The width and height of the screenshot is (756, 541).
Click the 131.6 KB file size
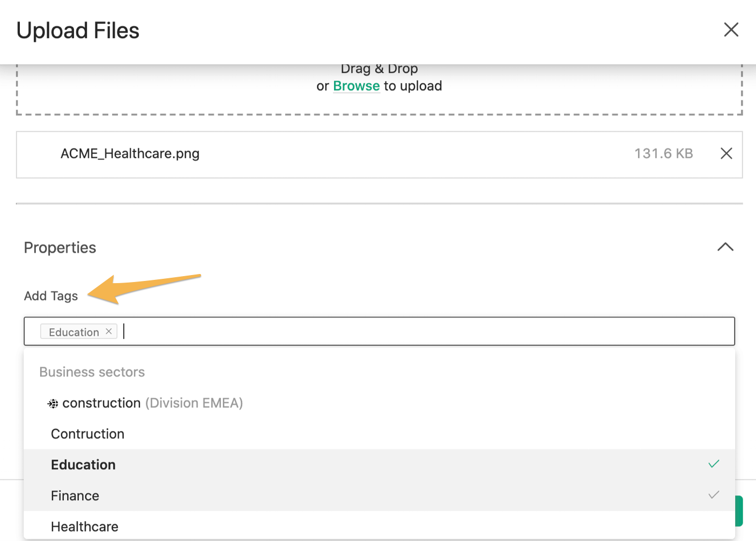tap(663, 154)
